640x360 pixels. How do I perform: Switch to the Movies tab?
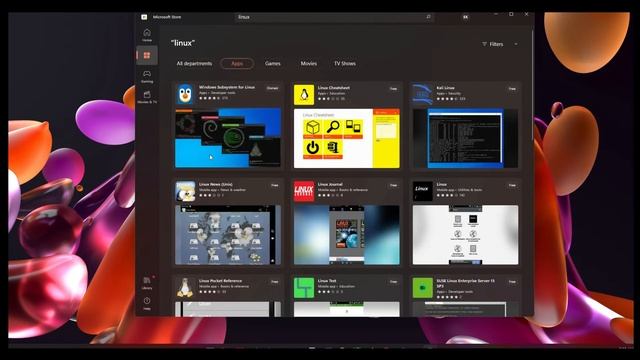pos(309,64)
